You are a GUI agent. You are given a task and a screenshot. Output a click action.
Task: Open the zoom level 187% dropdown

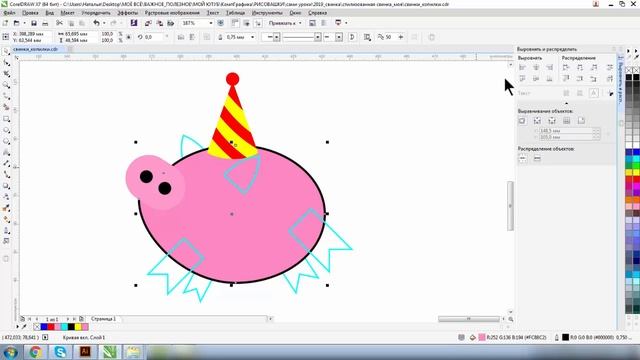pos(211,23)
